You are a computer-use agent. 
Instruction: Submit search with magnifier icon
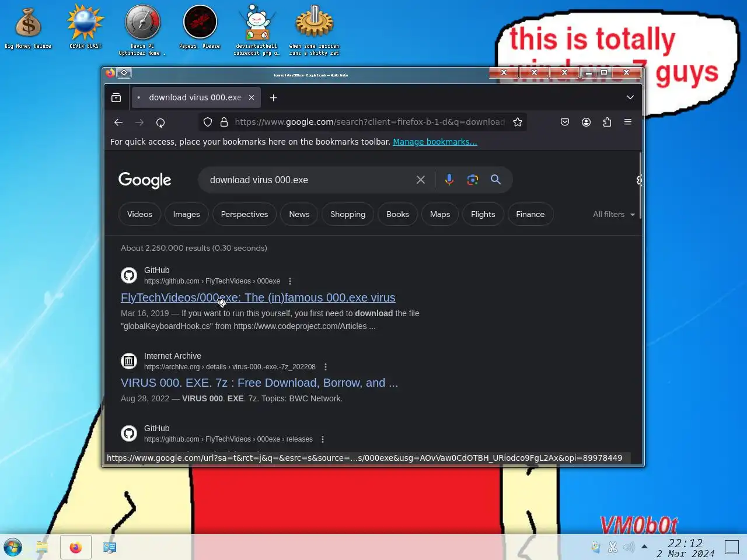(x=495, y=180)
